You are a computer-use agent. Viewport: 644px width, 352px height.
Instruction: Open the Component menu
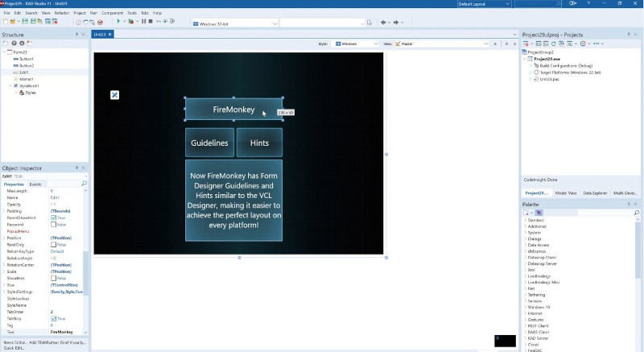(112, 13)
